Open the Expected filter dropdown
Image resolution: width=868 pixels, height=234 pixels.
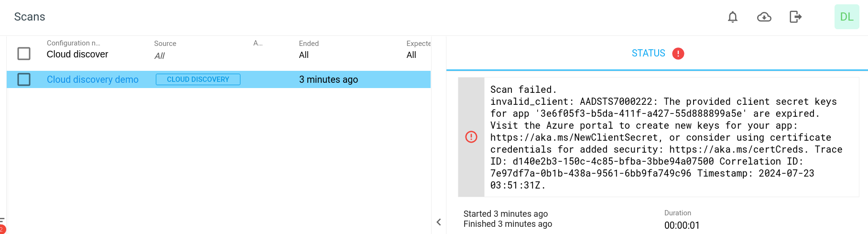[412, 55]
